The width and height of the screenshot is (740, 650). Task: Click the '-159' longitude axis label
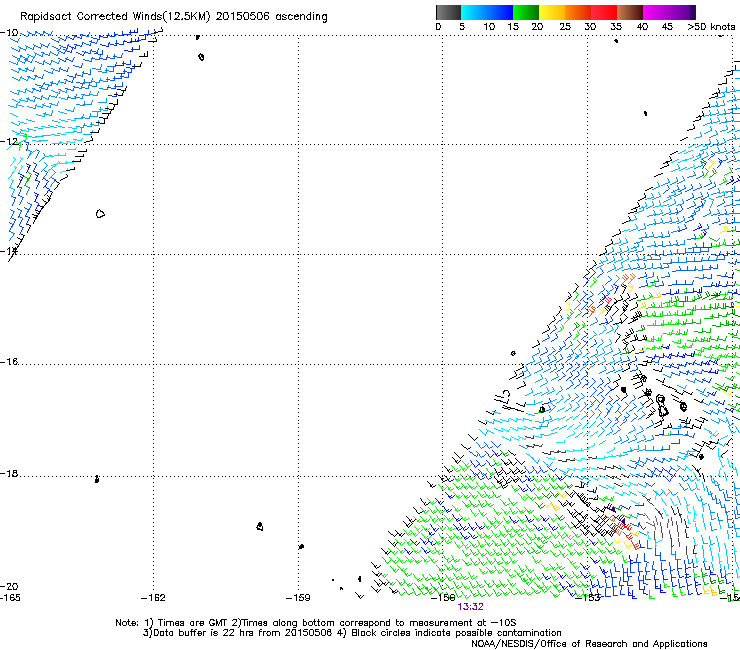tap(298, 598)
